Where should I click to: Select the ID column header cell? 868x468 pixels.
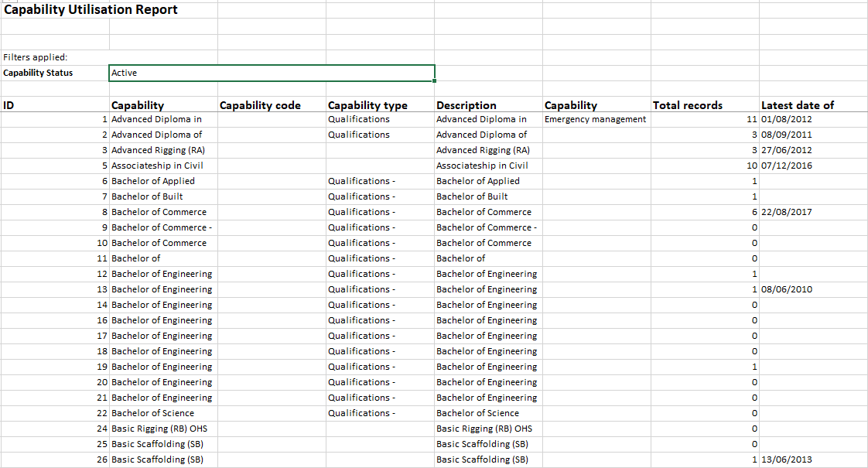[9, 105]
